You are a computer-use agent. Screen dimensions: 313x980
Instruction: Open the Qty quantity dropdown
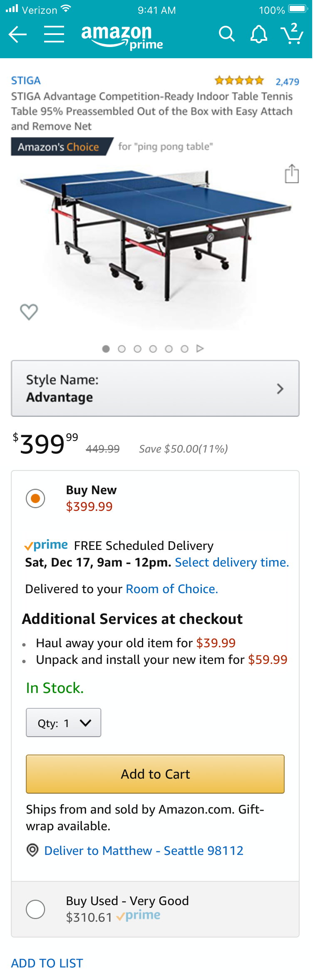click(63, 723)
